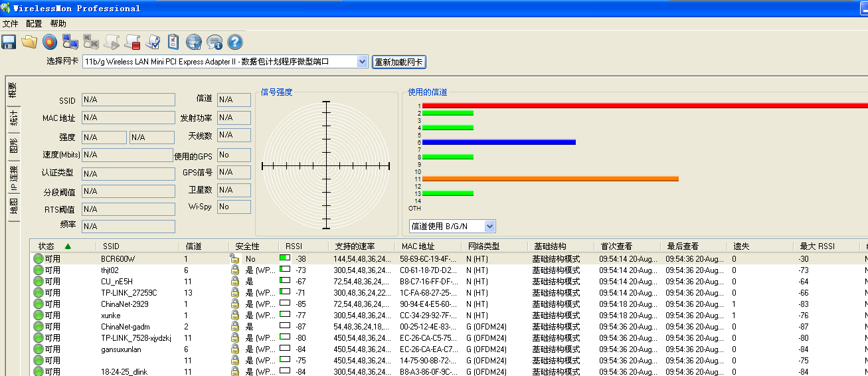Select the thjt02 network row
868x376 pixels.
pos(449,270)
